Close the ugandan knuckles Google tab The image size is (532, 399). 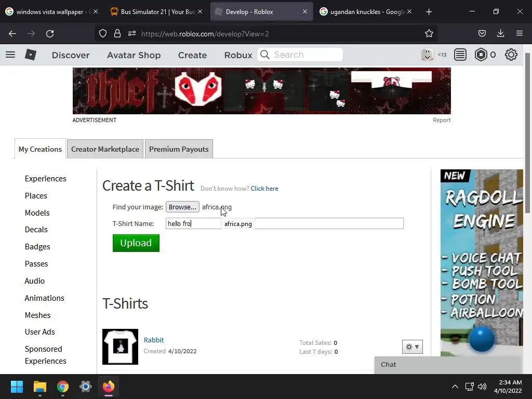[409, 11]
